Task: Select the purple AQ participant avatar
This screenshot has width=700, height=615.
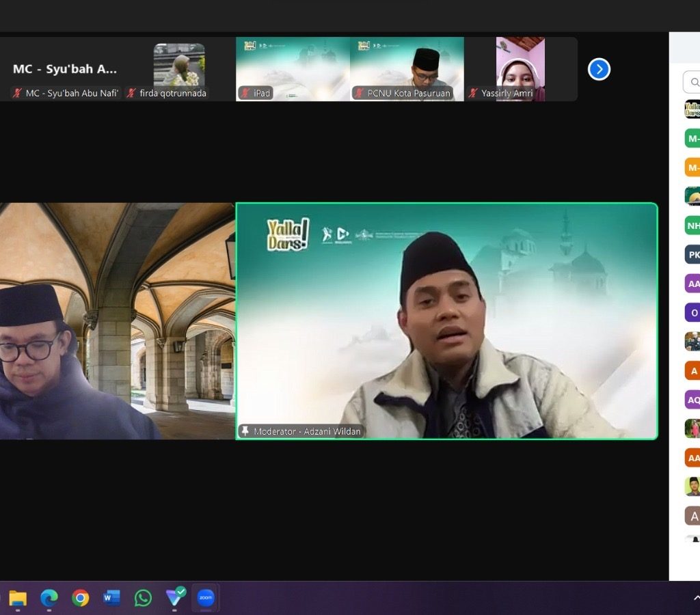Action: click(x=692, y=400)
